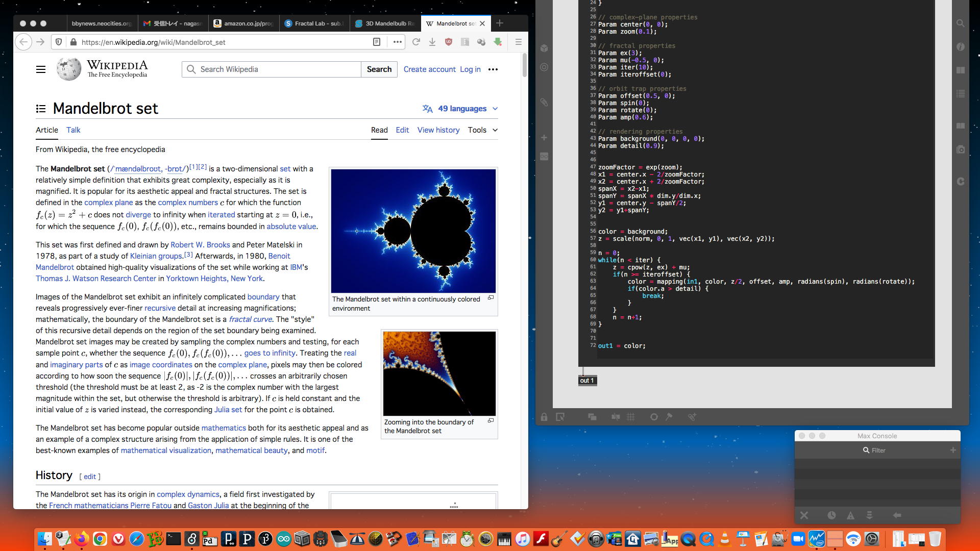This screenshot has height=551, width=980.
Task: Open Wikipedia sidebar hamburger menu
Action: click(x=41, y=69)
